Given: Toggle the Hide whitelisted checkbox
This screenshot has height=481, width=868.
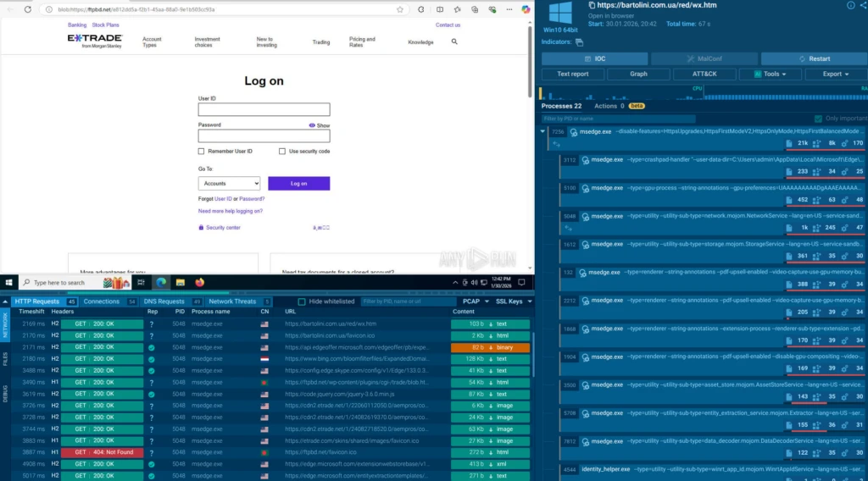Looking at the screenshot, I should coord(303,301).
